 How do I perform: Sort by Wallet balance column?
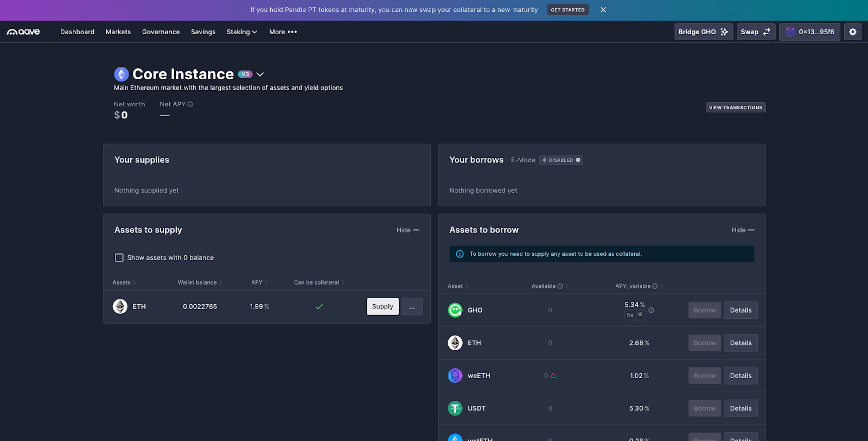[x=200, y=282]
